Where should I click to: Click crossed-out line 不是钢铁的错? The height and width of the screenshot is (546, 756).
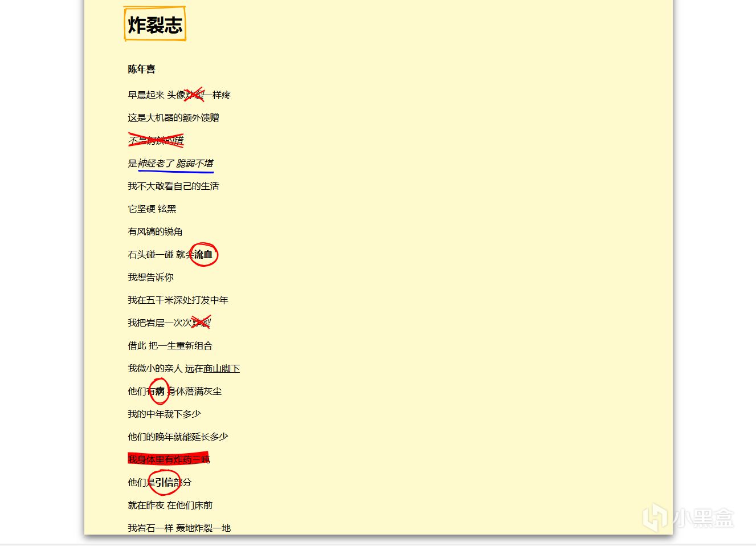pos(156,140)
